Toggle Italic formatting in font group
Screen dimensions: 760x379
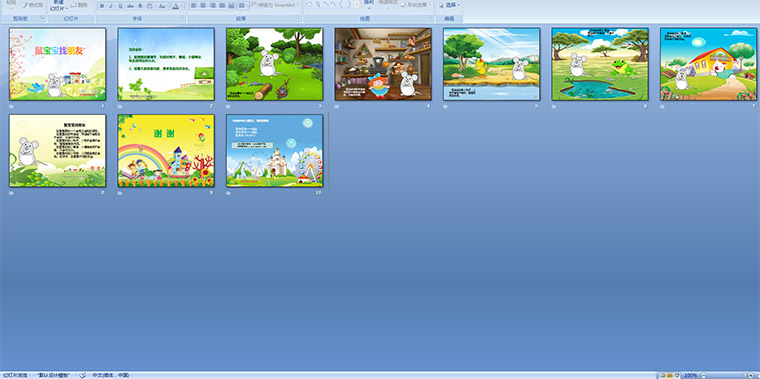coord(111,6)
